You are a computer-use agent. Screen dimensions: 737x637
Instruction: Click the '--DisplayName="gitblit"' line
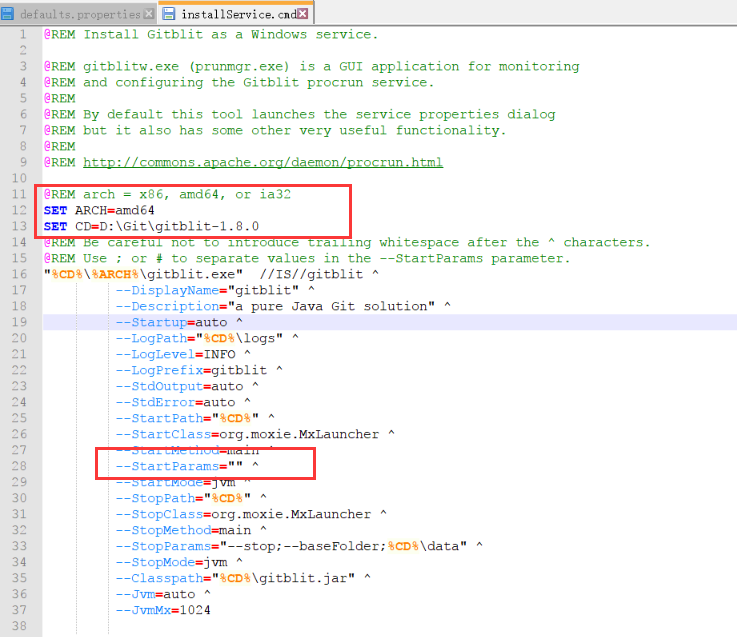[215, 290]
